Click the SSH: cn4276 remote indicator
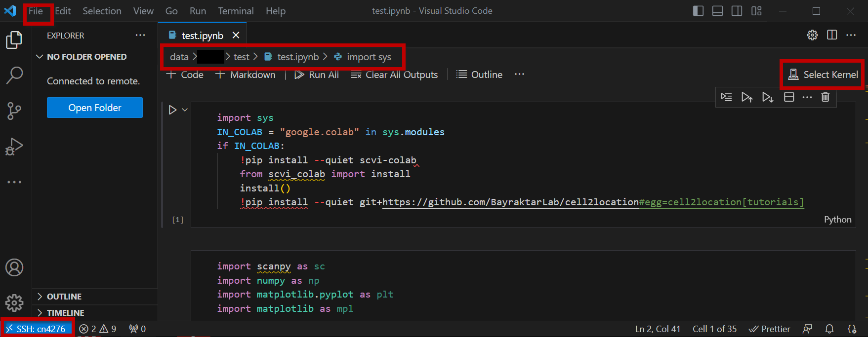 pyautogui.click(x=37, y=329)
